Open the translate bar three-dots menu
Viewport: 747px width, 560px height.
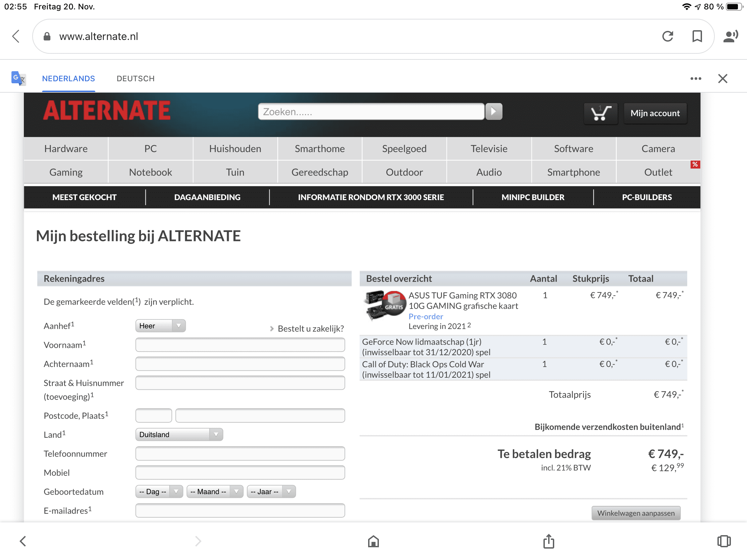695,78
